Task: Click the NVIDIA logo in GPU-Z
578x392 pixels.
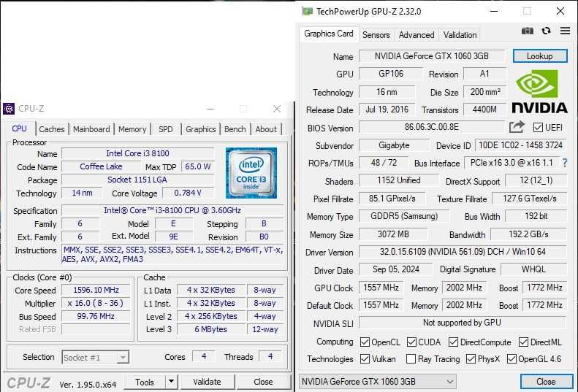Action: point(540,92)
